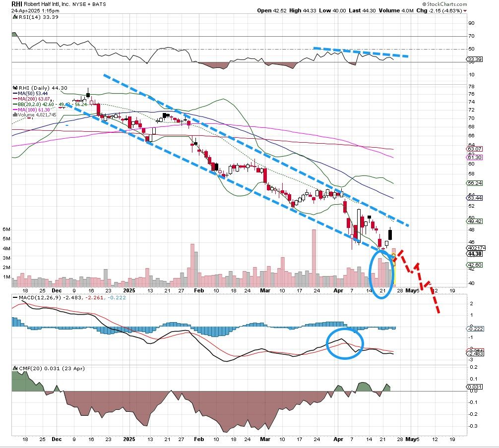Screen dimensions: 499x448
Task: Click the 33.39 RSI value tag
Action: tap(475, 59)
